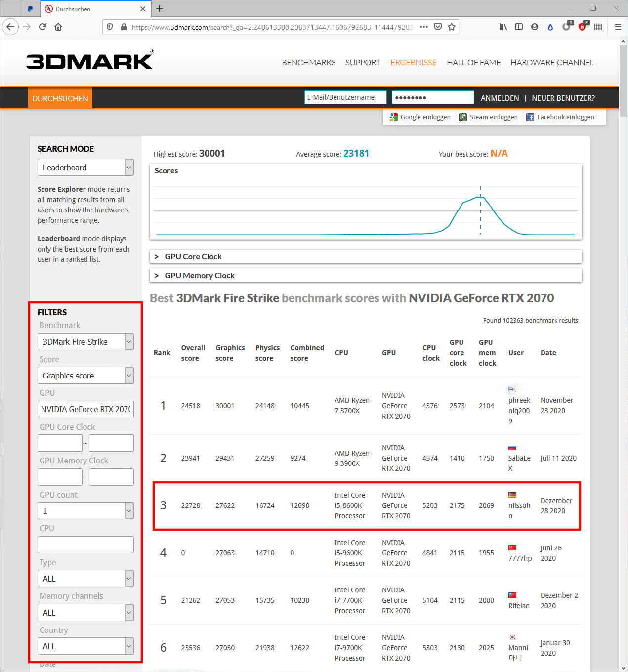Click the Steam icon for login
This screenshot has width=628, height=672.
463,117
